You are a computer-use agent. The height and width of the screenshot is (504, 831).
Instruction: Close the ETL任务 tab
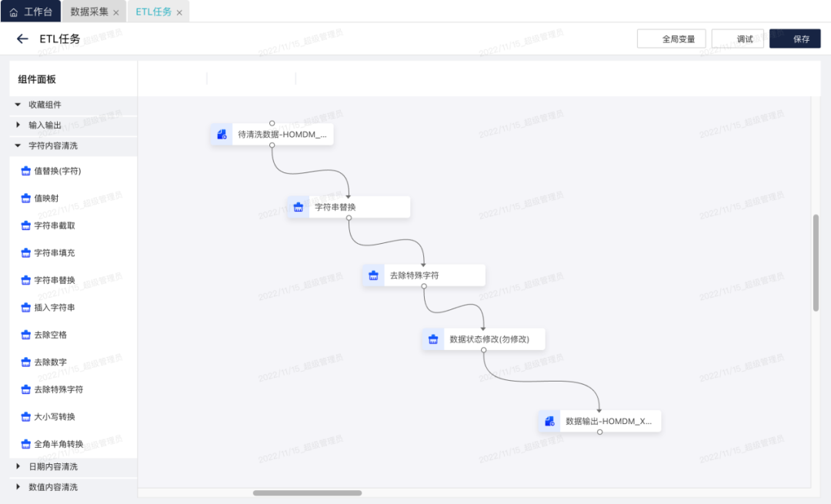tap(179, 12)
